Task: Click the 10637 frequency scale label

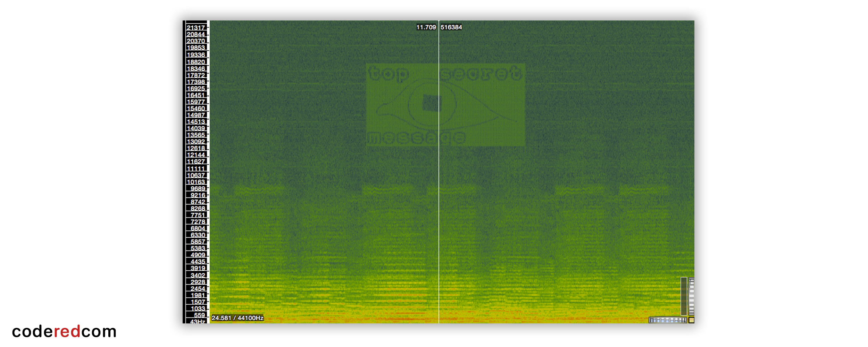Action: coord(196,175)
